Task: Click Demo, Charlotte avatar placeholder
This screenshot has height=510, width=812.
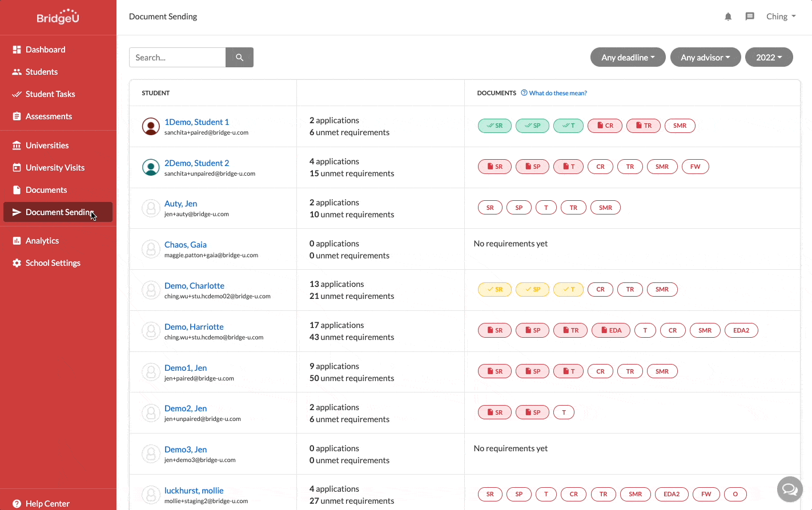Action: point(151,290)
